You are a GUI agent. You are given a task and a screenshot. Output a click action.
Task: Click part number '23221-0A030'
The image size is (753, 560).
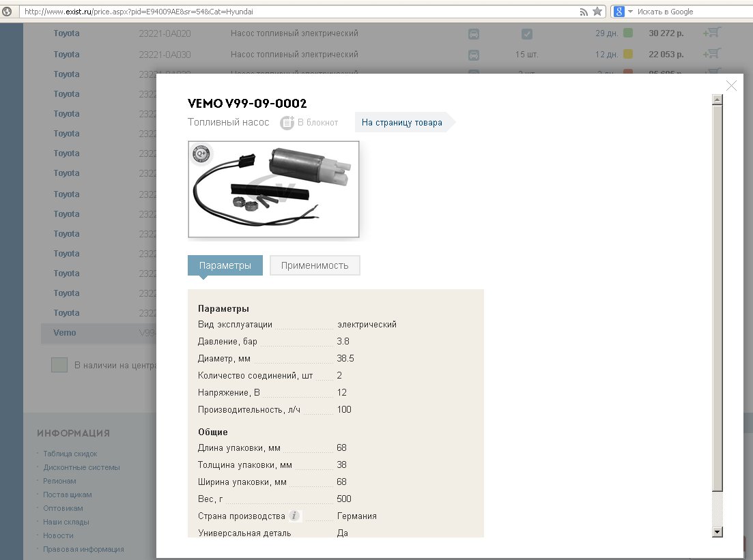[165, 54]
